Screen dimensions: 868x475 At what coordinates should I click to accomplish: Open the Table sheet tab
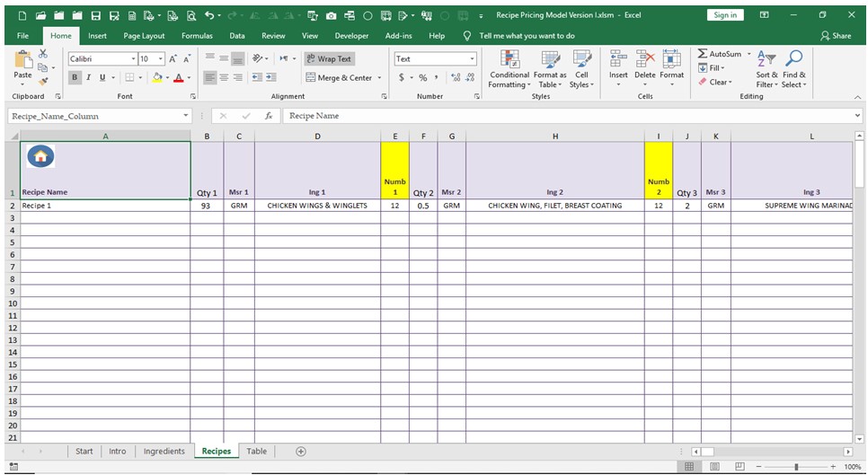point(256,452)
